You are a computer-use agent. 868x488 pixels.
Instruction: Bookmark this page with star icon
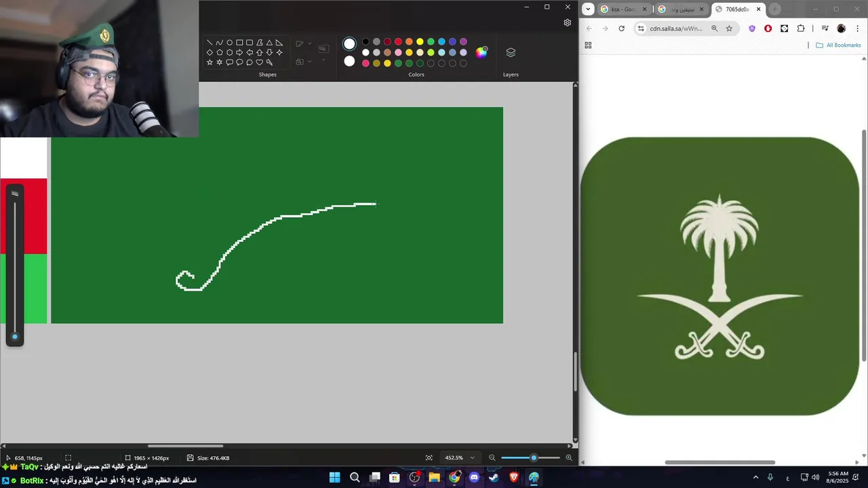[x=729, y=28]
